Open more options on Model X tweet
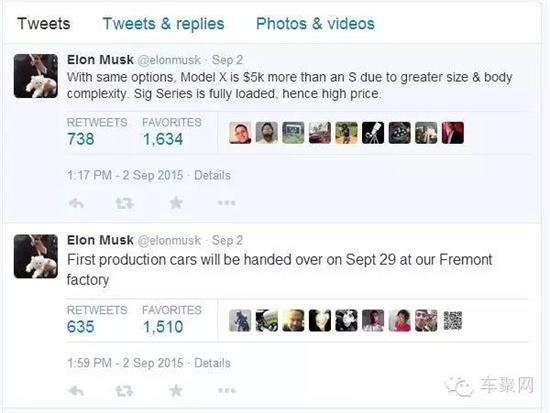The image size is (550, 413). point(227,202)
